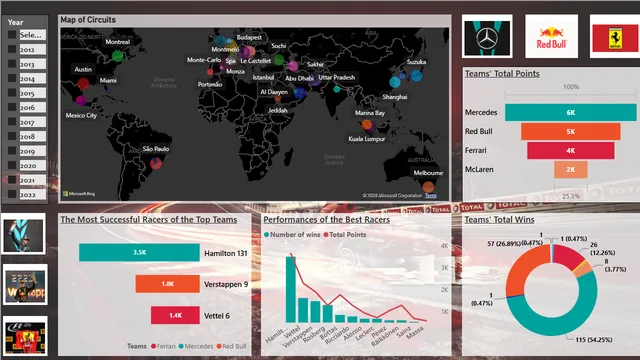Toggle the Total Points legend
The image size is (640, 360).
point(345,235)
